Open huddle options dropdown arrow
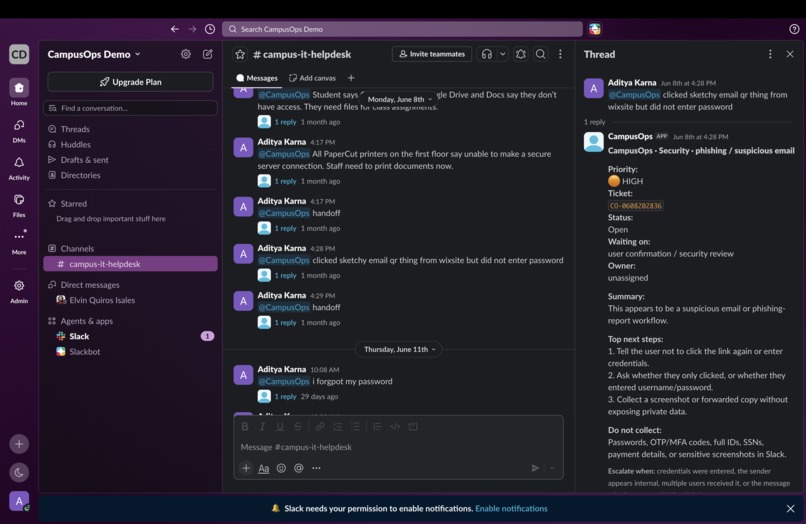This screenshot has height=524, width=806. tap(503, 54)
